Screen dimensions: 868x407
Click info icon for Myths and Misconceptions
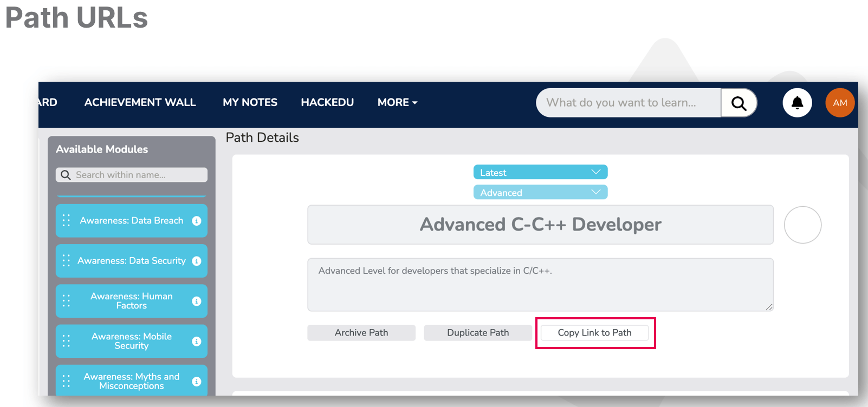click(x=197, y=382)
